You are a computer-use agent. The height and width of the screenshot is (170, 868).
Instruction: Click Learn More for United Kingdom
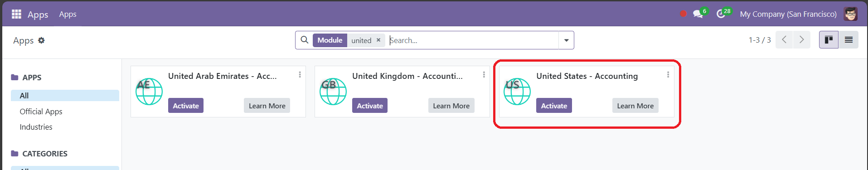click(x=451, y=106)
